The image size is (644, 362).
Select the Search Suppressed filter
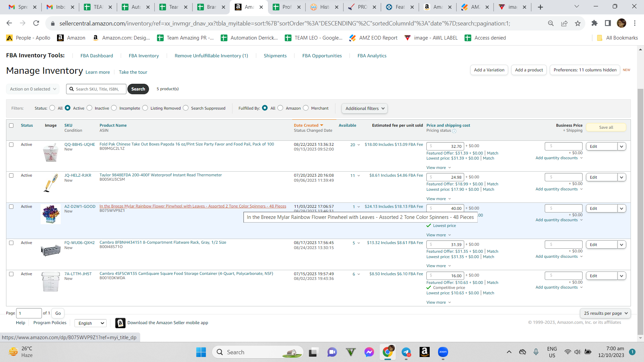(x=185, y=108)
